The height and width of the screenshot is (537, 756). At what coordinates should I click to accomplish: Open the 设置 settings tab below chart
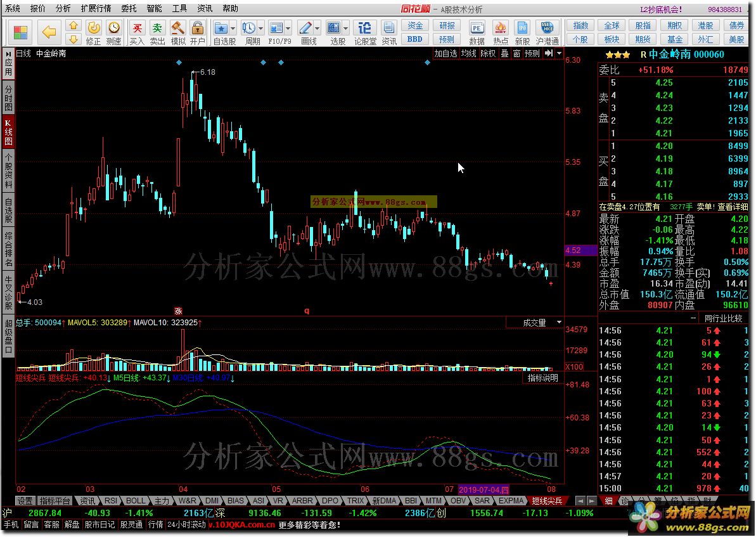point(25,501)
